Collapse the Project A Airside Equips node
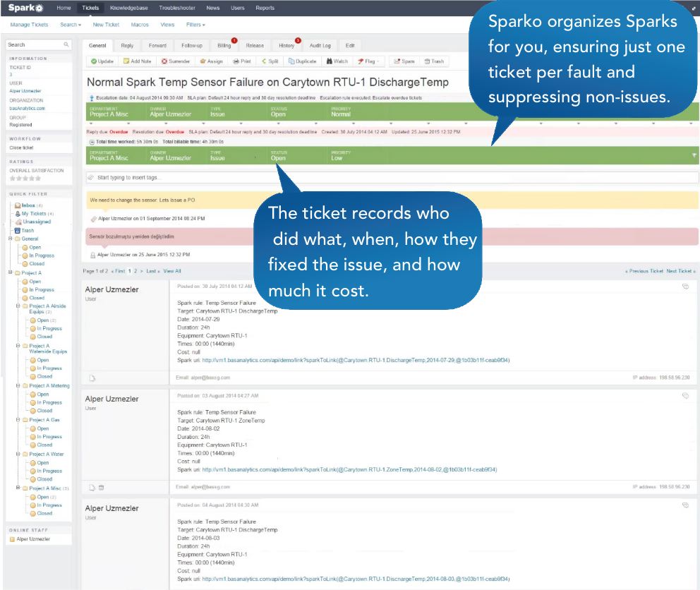The height and width of the screenshot is (590, 700). point(18,306)
